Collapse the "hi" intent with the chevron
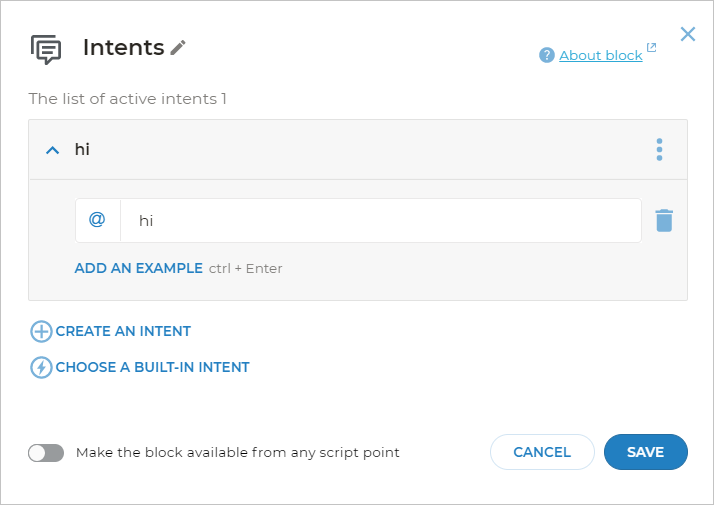Image resolution: width=714 pixels, height=505 pixels. (x=53, y=150)
